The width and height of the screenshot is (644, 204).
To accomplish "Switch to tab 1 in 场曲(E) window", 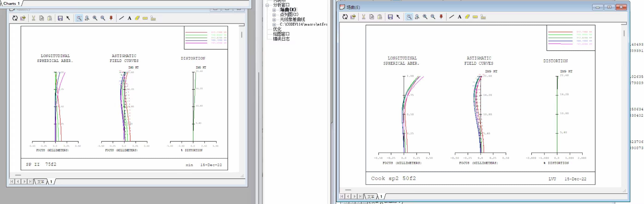I will [381, 197].
